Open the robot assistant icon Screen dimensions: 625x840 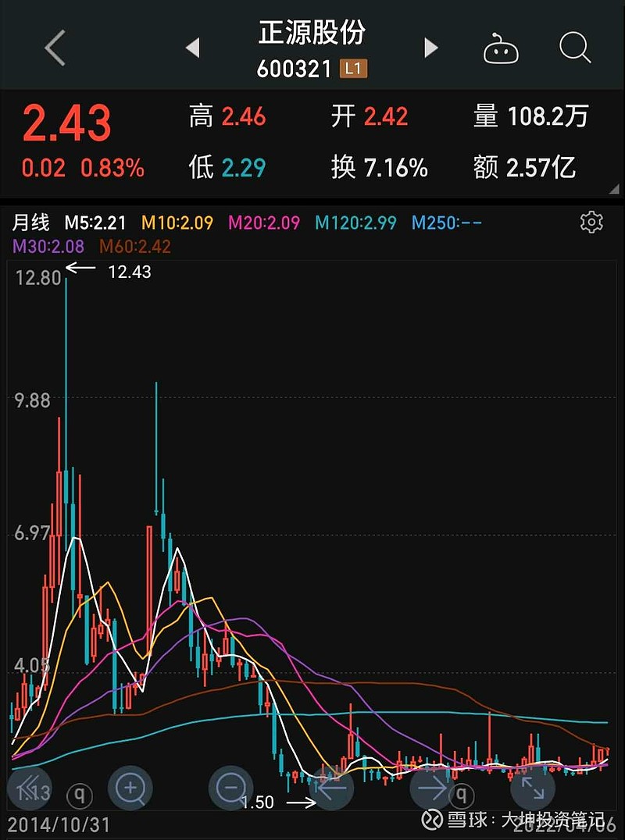click(501, 48)
